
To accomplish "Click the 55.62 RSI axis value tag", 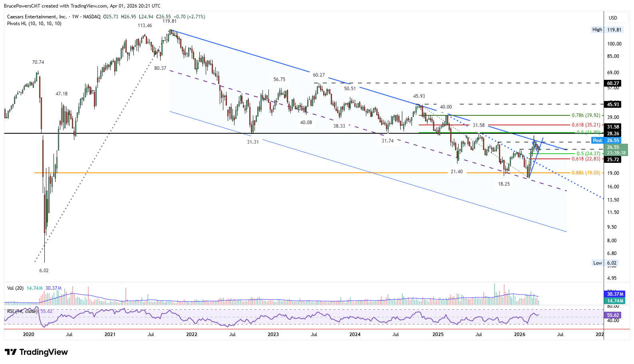I will [x=613, y=315].
